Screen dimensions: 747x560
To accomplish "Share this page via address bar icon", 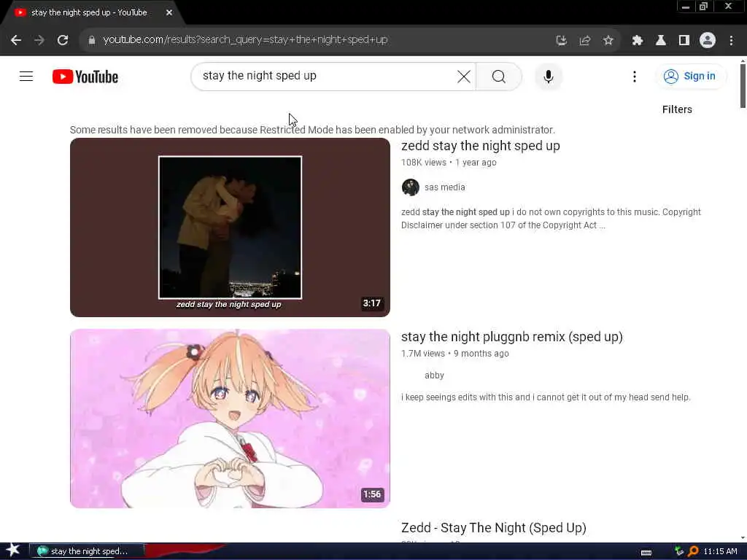I will [x=585, y=41].
